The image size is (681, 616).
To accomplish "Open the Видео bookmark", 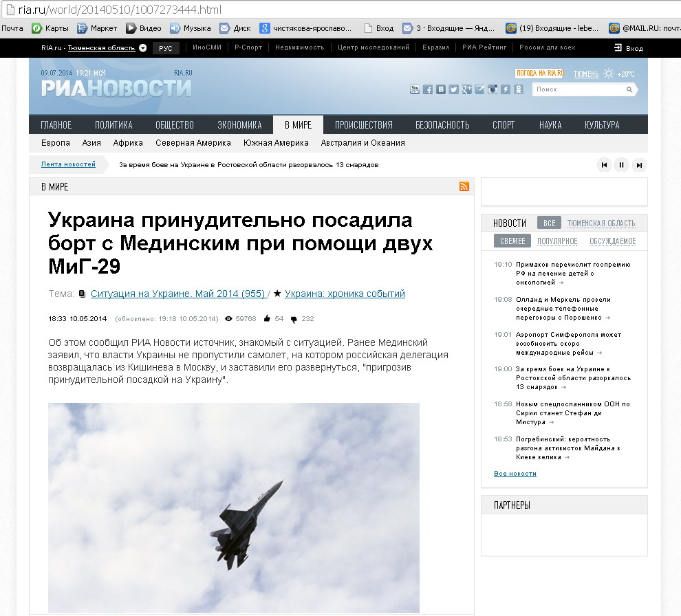I will click(144, 28).
